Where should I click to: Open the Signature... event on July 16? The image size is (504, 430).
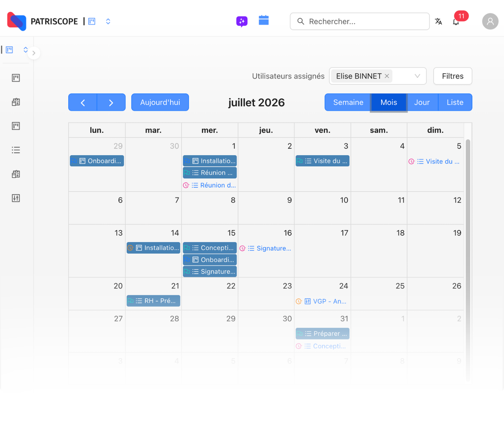266,248
